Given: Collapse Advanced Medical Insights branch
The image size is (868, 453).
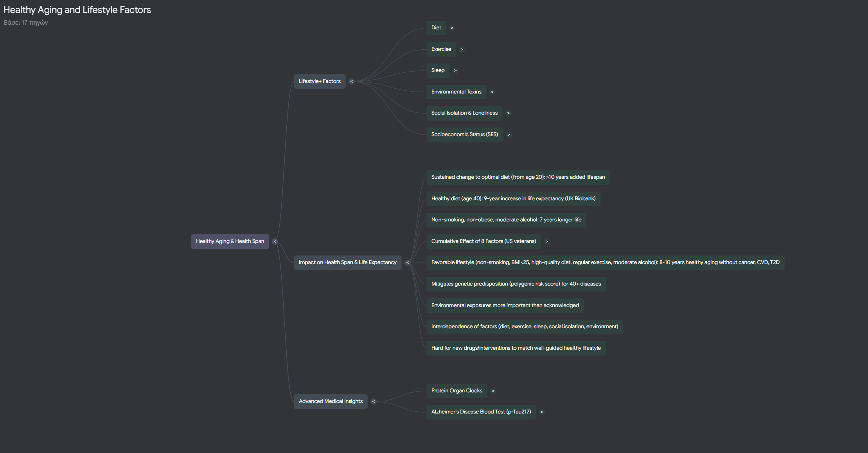Looking at the screenshot, I should coord(374,401).
